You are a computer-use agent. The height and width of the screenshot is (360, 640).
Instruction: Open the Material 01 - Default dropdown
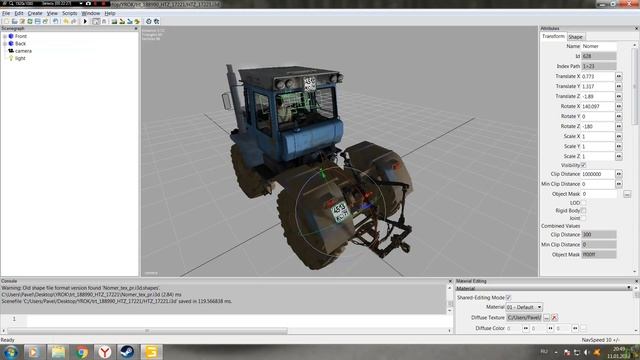(524, 307)
